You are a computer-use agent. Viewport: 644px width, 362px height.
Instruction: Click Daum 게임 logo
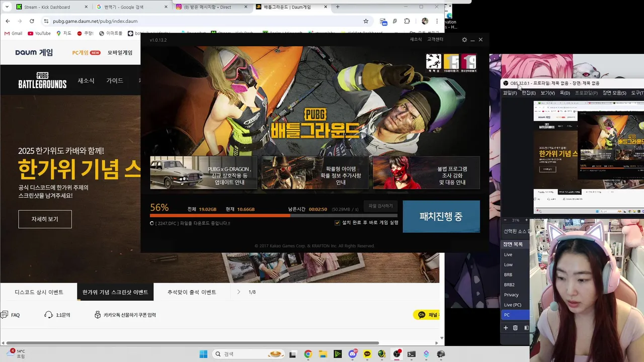coord(34,52)
